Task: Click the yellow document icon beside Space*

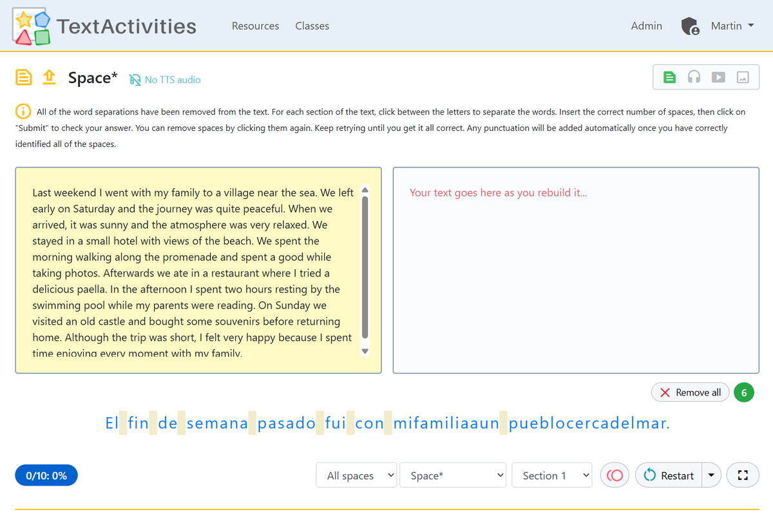Action: [x=23, y=78]
